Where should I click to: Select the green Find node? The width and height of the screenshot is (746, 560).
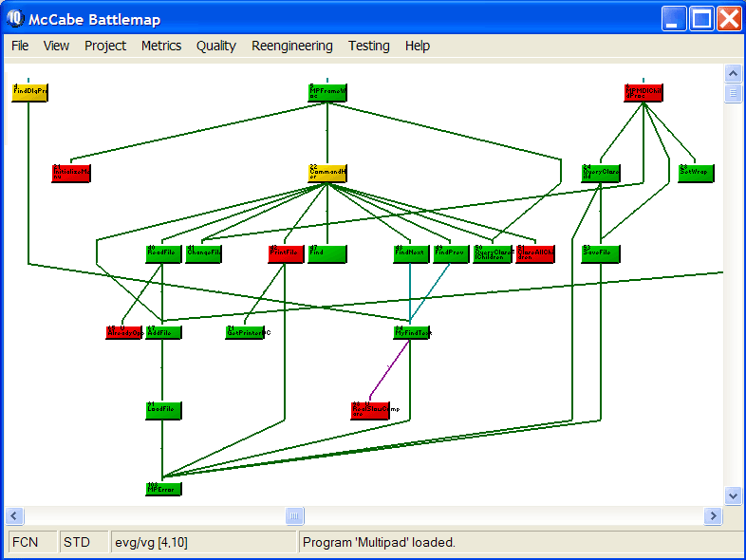pos(327,254)
